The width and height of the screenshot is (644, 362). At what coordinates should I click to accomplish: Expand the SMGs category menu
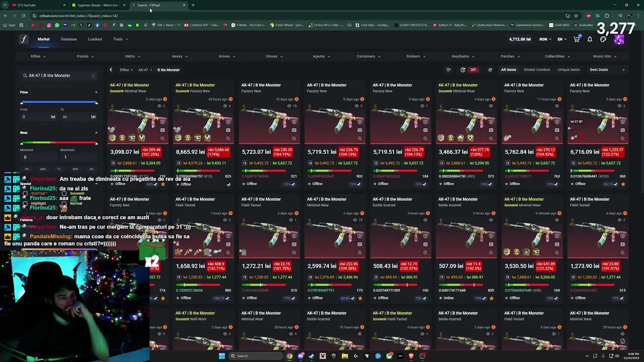tap(132, 56)
